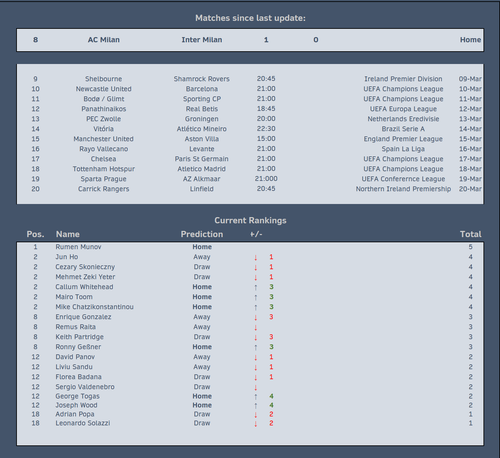
Task: Click Panathinaikos in fixture 12
Action: [103, 109]
